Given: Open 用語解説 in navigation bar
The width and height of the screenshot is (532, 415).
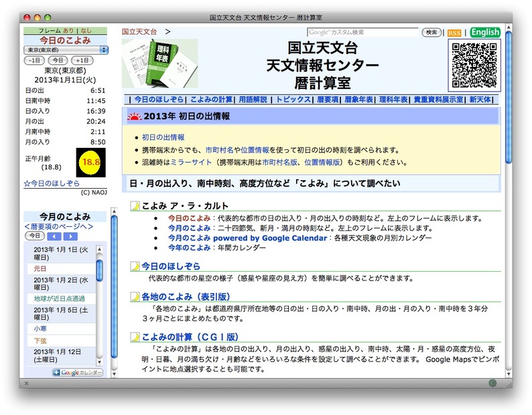Looking at the screenshot, I should [x=253, y=99].
